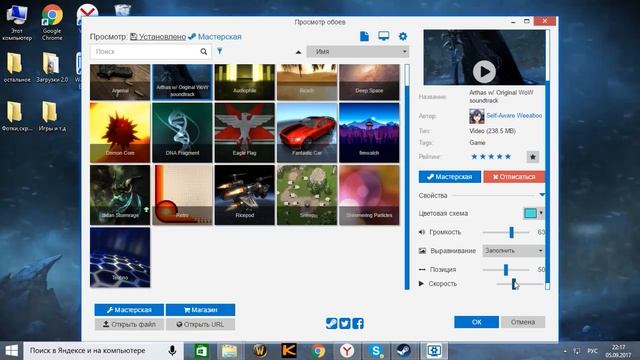The height and width of the screenshot is (360, 640).
Task: Select the Techno hexagon wallpaper thumbnail
Action: pos(120,258)
